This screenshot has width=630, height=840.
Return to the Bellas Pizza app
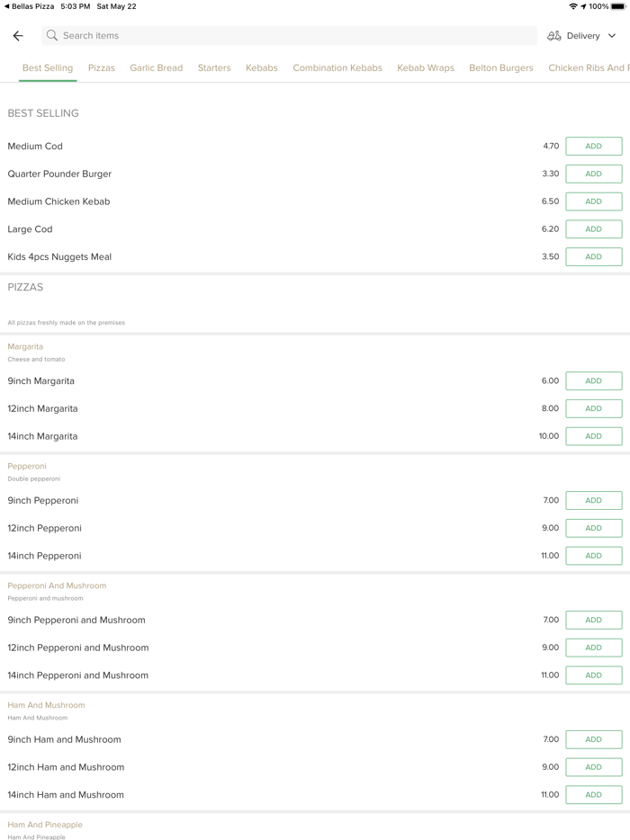click(29, 6)
